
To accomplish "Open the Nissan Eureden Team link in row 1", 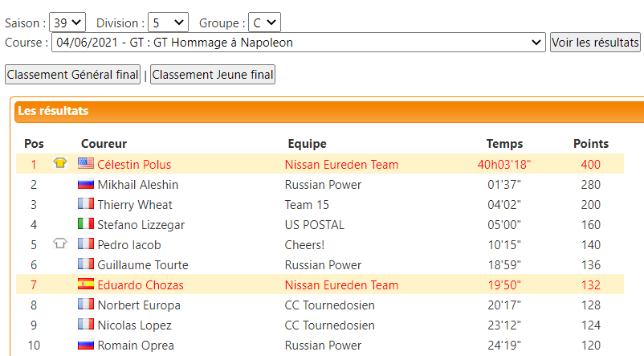I will [341, 165].
